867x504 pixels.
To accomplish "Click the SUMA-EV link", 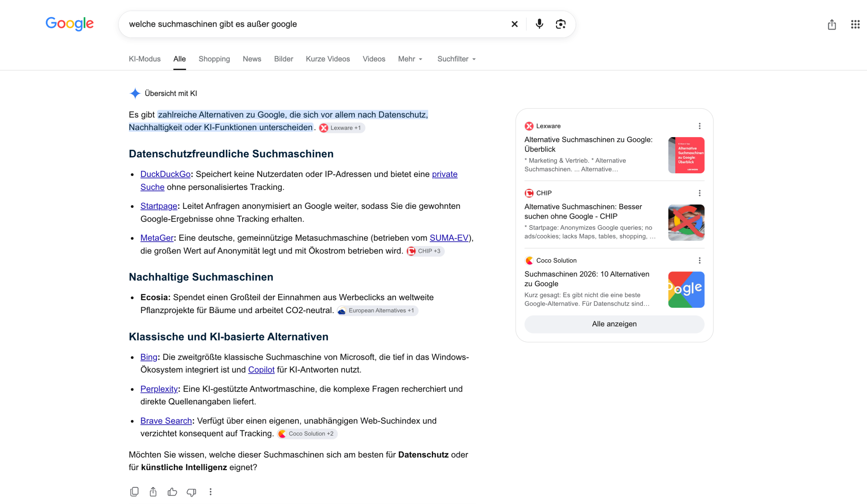I will point(449,238).
